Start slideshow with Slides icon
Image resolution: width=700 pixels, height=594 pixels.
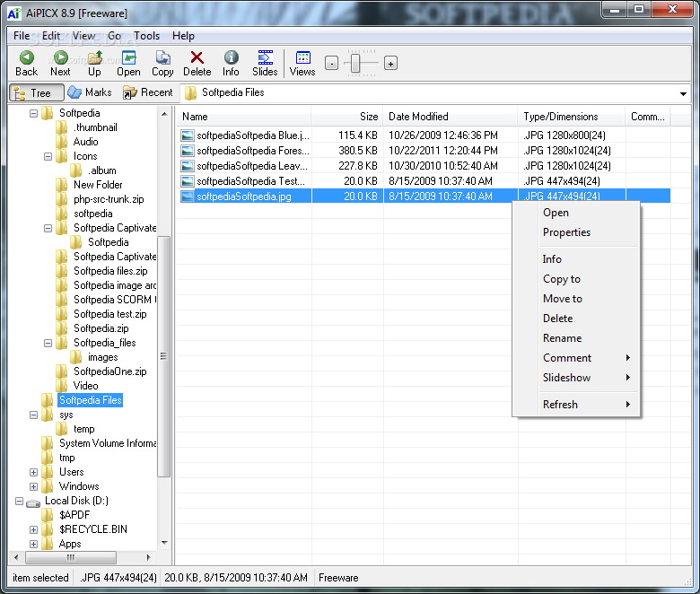[x=265, y=63]
